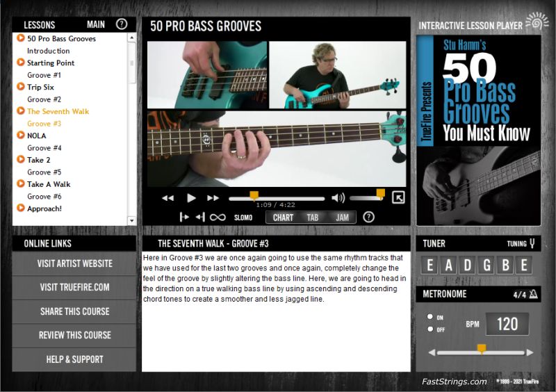Click the lessons list scroll-up arrow
This screenshot has width=556, height=392.
pyautogui.click(x=132, y=38)
